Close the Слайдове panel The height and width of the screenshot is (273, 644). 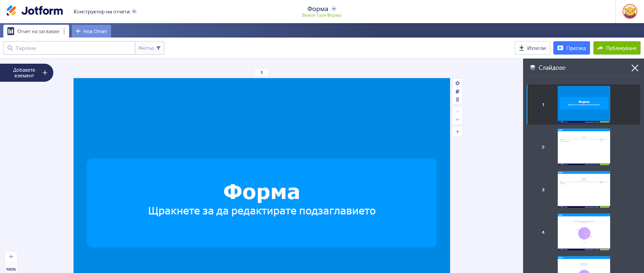point(635,68)
